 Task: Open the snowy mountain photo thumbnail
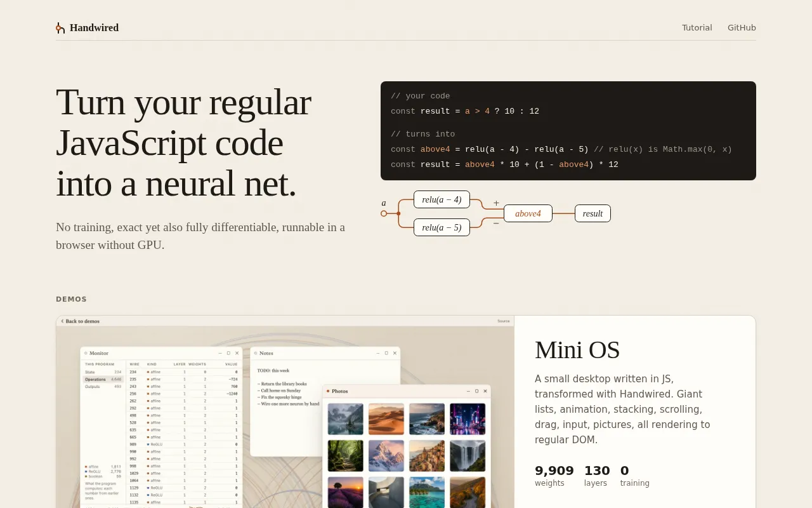click(x=386, y=456)
